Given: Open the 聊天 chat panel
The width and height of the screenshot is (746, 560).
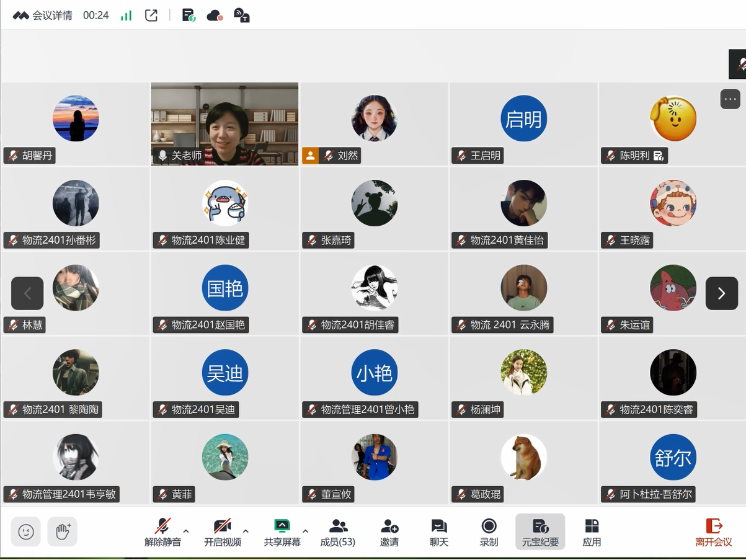Looking at the screenshot, I should 439,532.
